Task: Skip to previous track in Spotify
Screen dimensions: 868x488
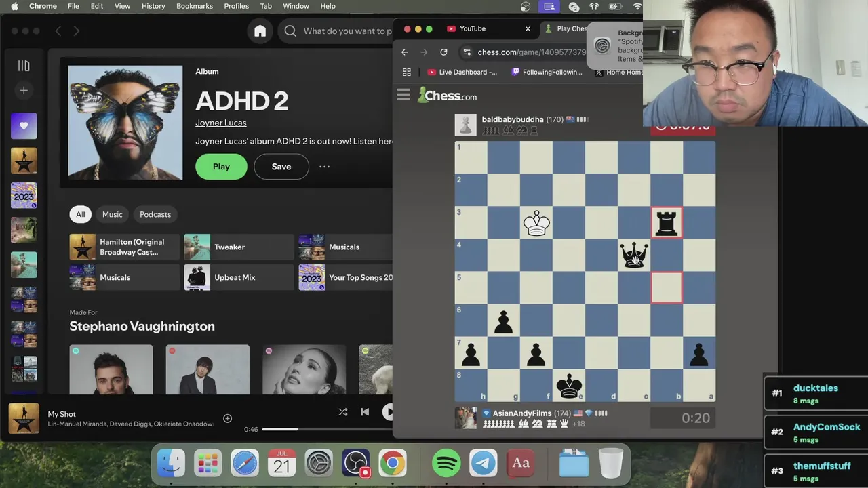Action: (365, 411)
